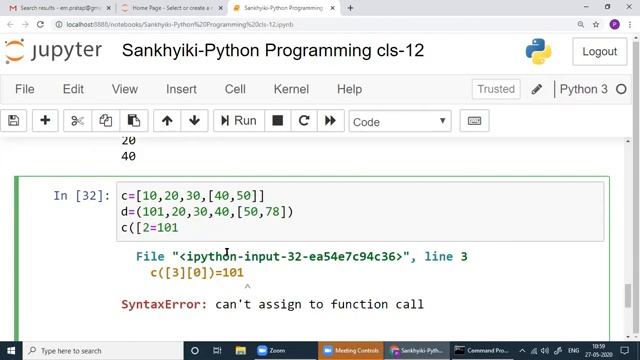Open File Explorer from taskbar

(240, 351)
